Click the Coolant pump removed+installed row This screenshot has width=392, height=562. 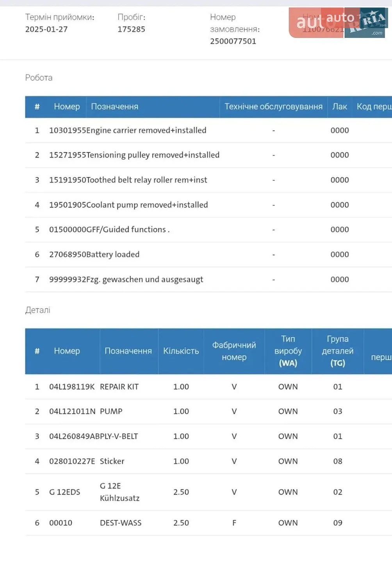[208, 205]
